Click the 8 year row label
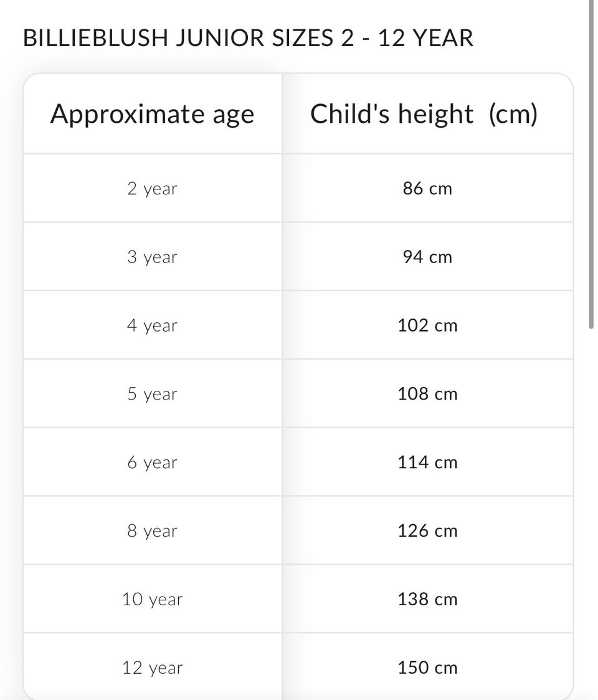This screenshot has height=700, width=598. pos(152,531)
